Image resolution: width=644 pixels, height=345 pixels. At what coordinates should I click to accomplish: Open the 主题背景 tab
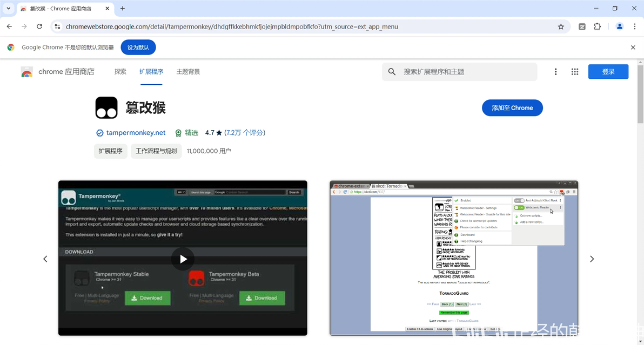188,71
